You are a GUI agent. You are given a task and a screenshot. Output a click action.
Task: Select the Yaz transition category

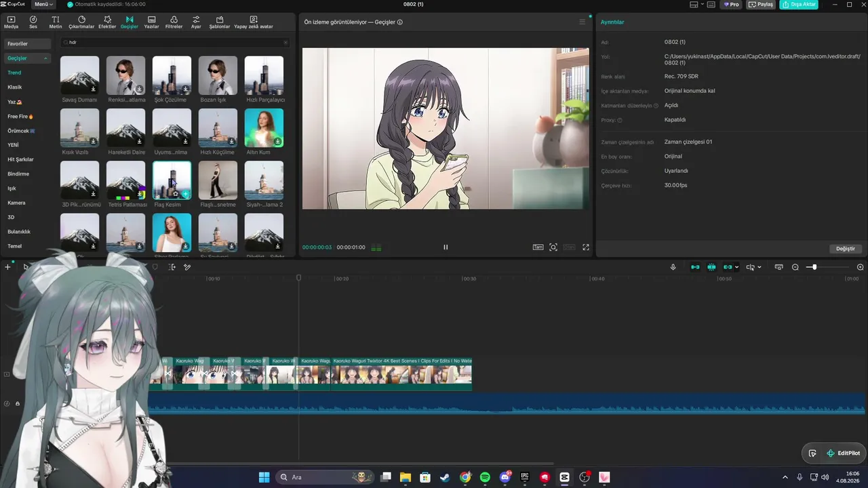coord(14,102)
